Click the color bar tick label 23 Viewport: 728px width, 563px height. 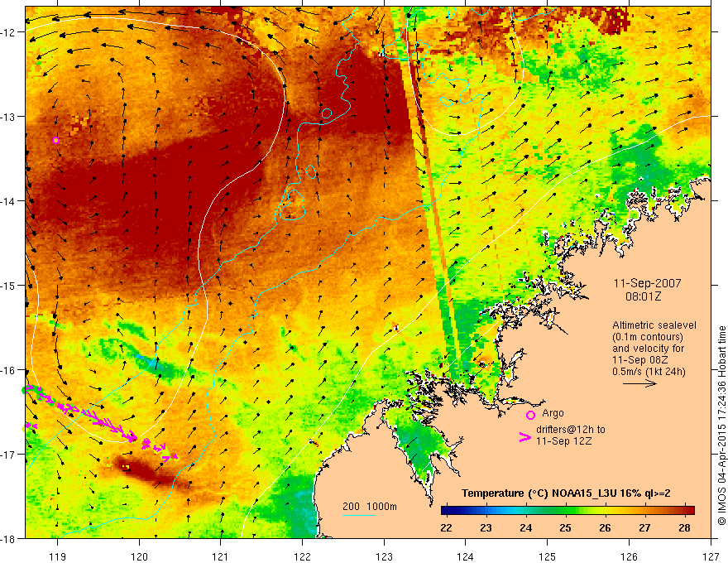point(486,528)
